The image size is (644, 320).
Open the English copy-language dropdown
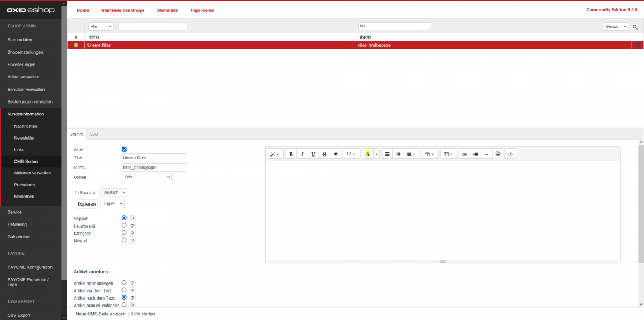click(113, 204)
